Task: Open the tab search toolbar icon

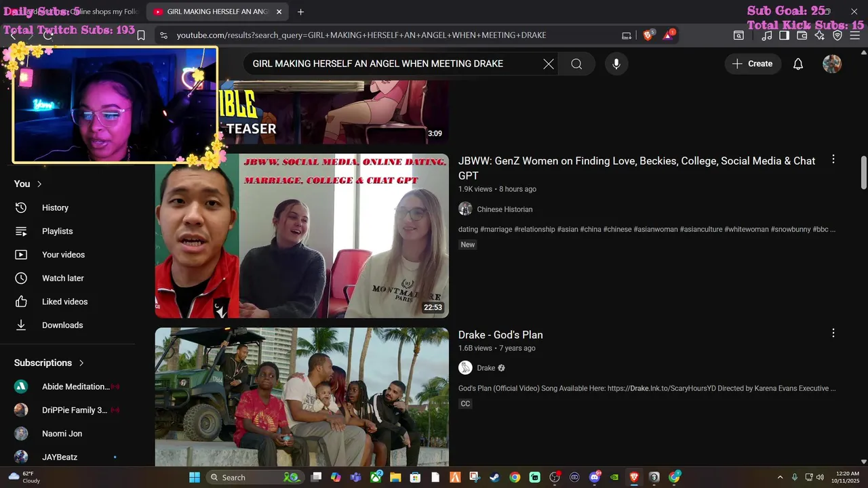Action: coord(738,35)
